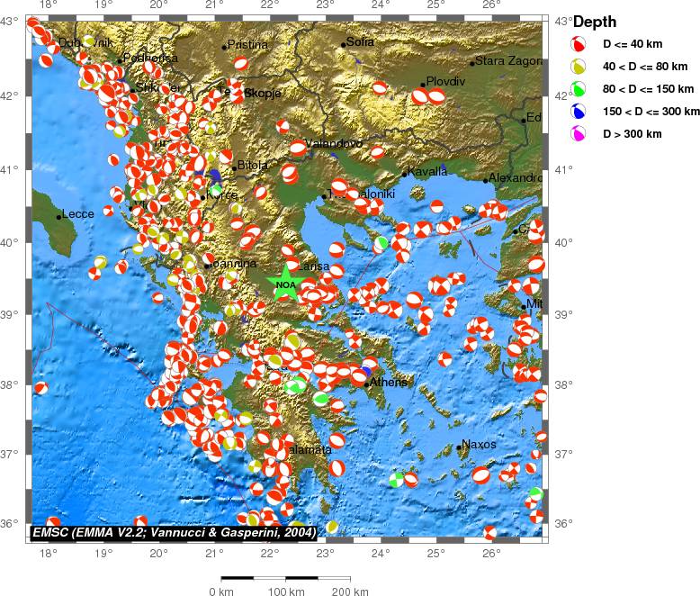The height and width of the screenshot is (596, 700).
Task: Click the EMSC EMMA V2.2 credit caption
Action: coord(174,533)
